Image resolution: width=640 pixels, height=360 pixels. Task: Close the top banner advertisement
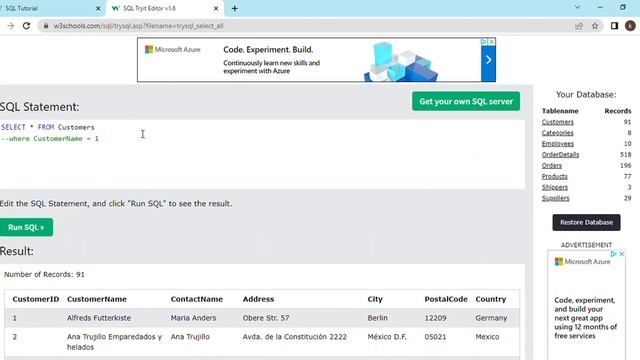pos(492,42)
